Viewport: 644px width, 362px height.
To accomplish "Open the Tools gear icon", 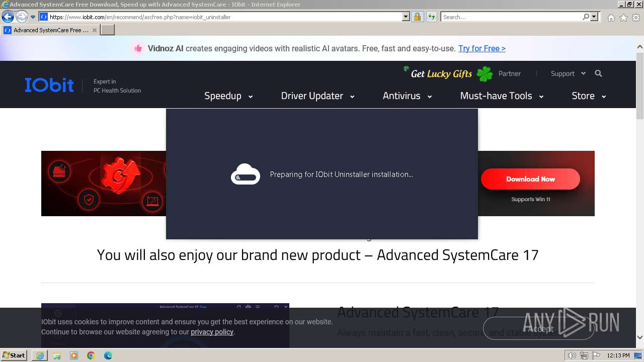I will (636, 18).
